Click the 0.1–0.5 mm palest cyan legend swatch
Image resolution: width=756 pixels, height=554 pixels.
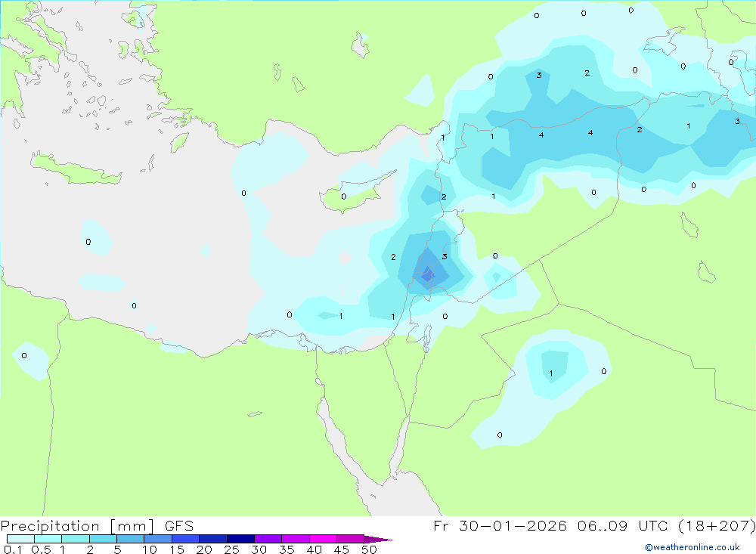pos(20,539)
